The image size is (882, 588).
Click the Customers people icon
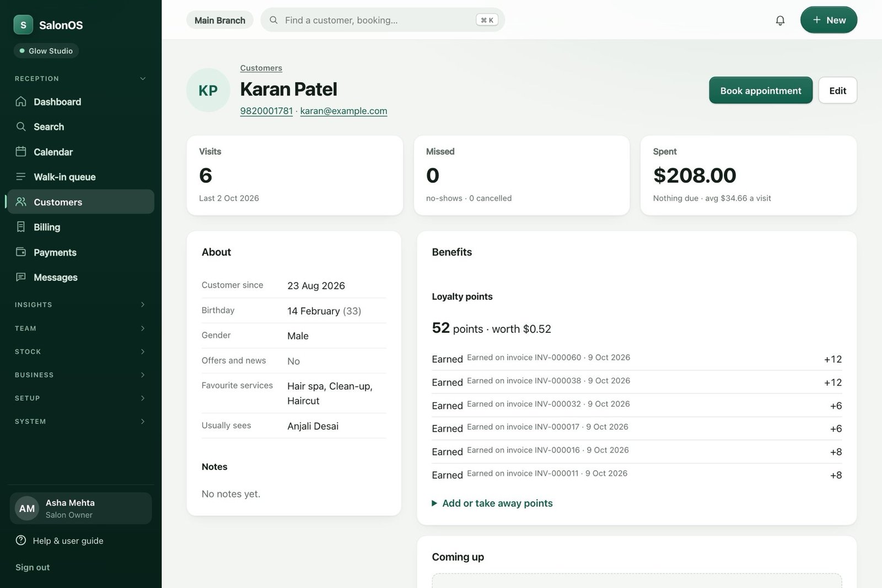point(21,202)
